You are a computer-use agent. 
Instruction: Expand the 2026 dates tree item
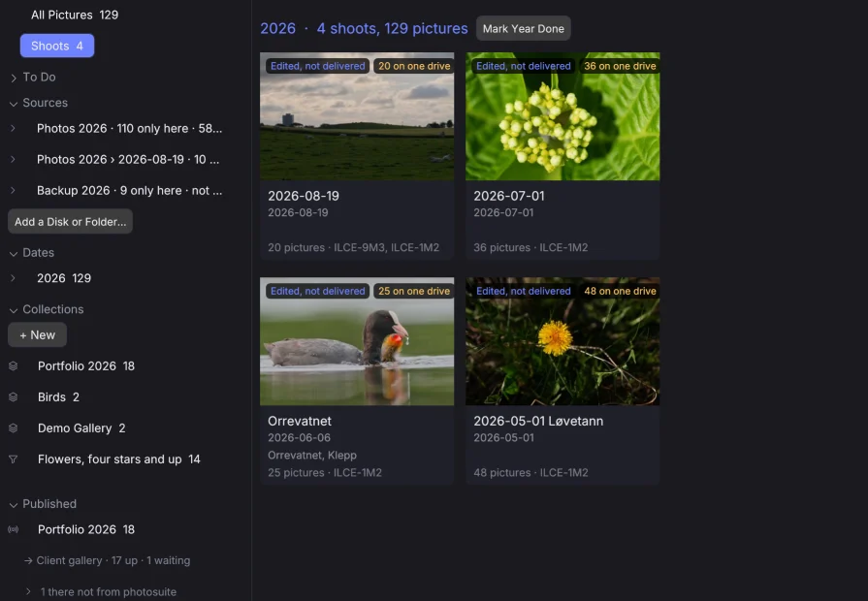pyautogui.click(x=13, y=278)
